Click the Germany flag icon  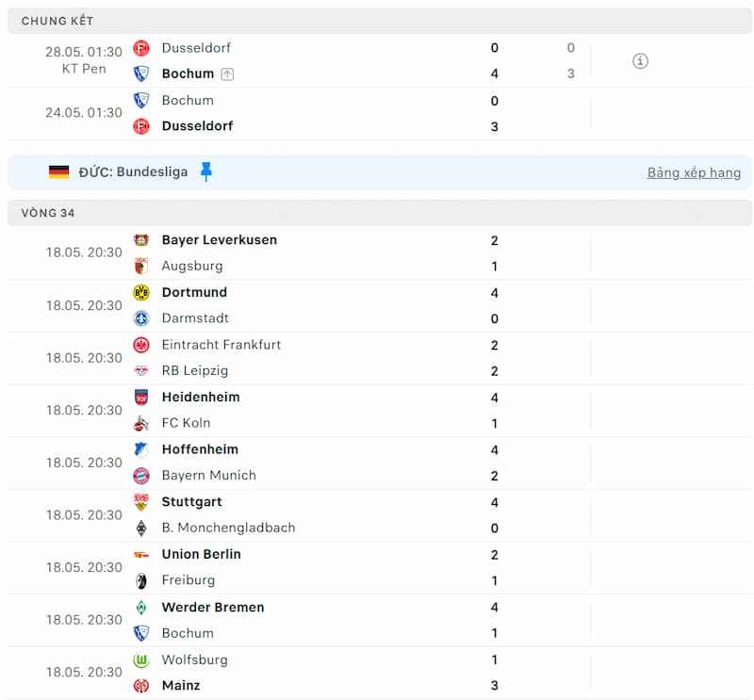[59, 171]
